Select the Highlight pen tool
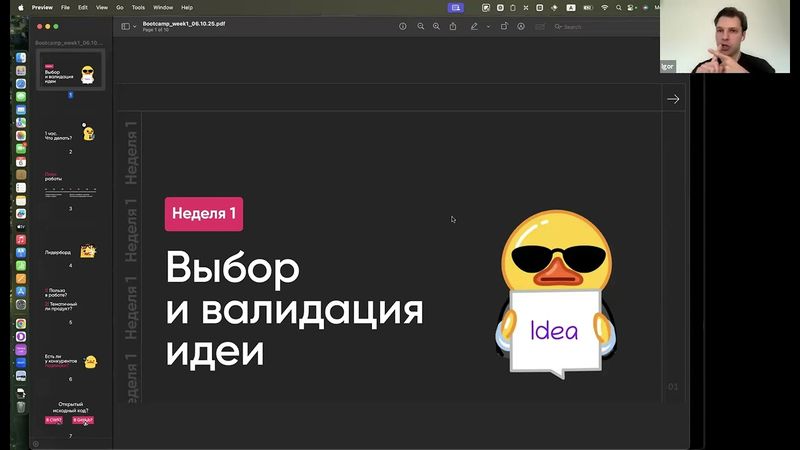The height and width of the screenshot is (450, 800). (x=474, y=27)
